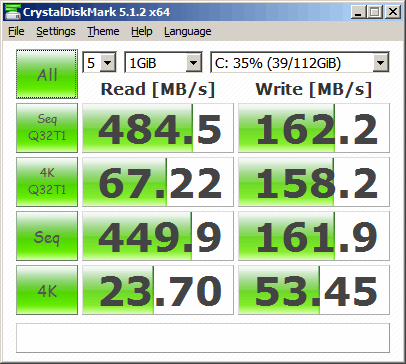Click the 4K read result 23.70
The image size is (406, 364).
[158, 290]
